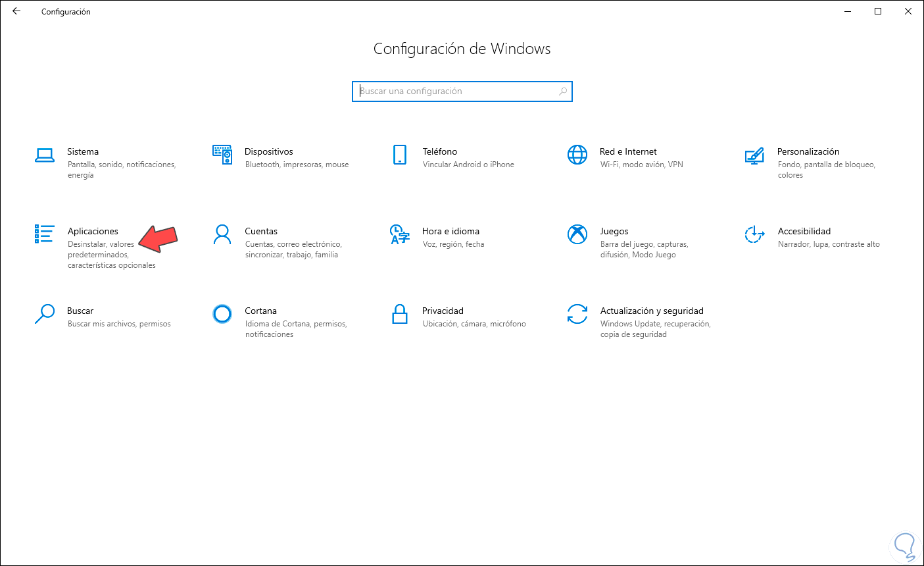Open the Sistema settings title
The height and width of the screenshot is (566, 924).
coord(83,151)
